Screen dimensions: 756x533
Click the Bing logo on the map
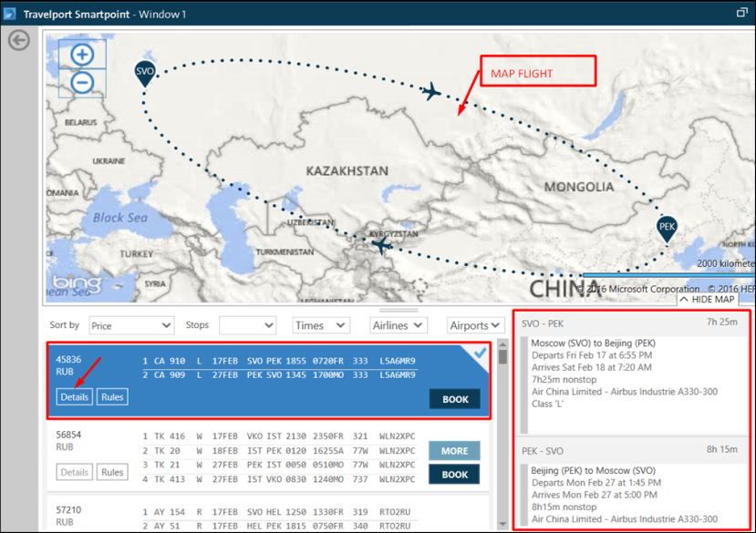click(78, 282)
